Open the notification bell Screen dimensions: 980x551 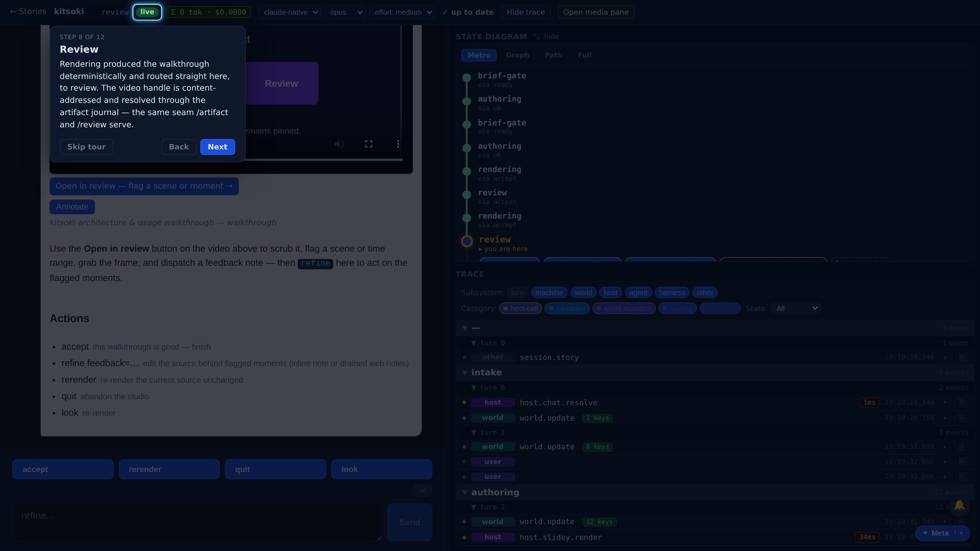coord(959,505)
